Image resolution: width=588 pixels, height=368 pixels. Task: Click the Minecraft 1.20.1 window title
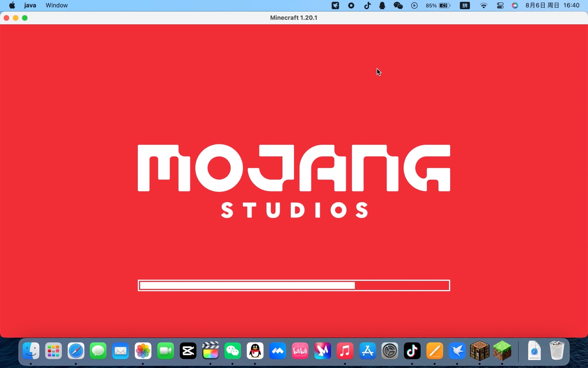(293, 18)
